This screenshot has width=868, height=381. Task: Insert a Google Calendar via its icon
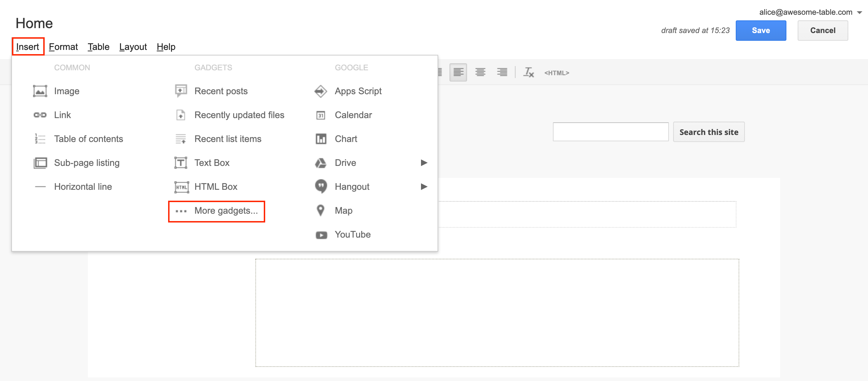(x=320, y=115)
